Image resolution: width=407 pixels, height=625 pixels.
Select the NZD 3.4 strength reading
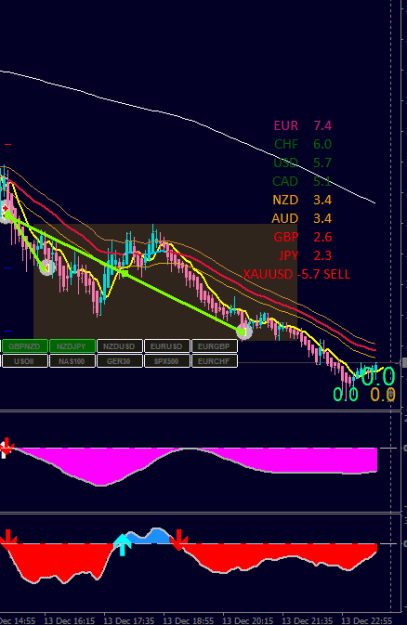pyautogui.click(x=302, y=200)
